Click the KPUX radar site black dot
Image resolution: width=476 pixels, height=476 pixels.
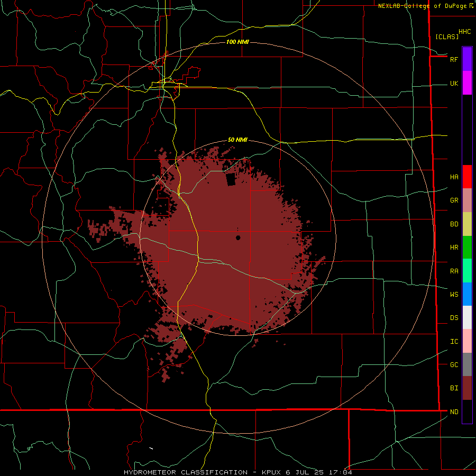[x=238, y=237]
